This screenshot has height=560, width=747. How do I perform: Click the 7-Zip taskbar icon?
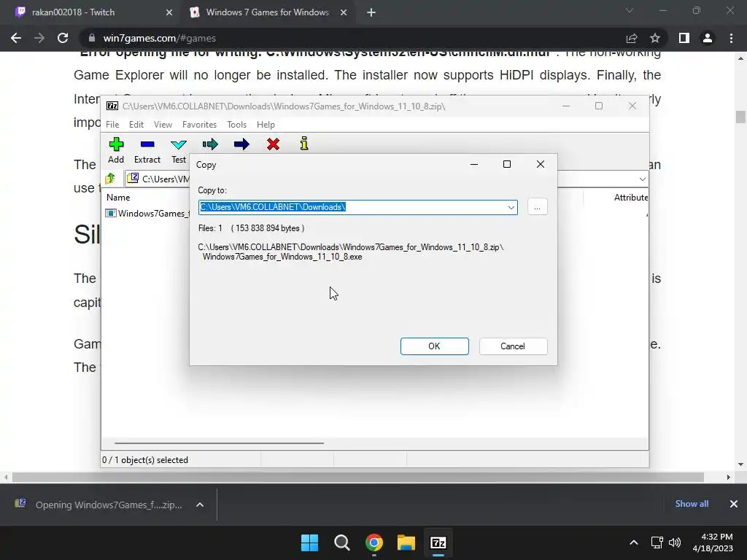pos(438,542)
